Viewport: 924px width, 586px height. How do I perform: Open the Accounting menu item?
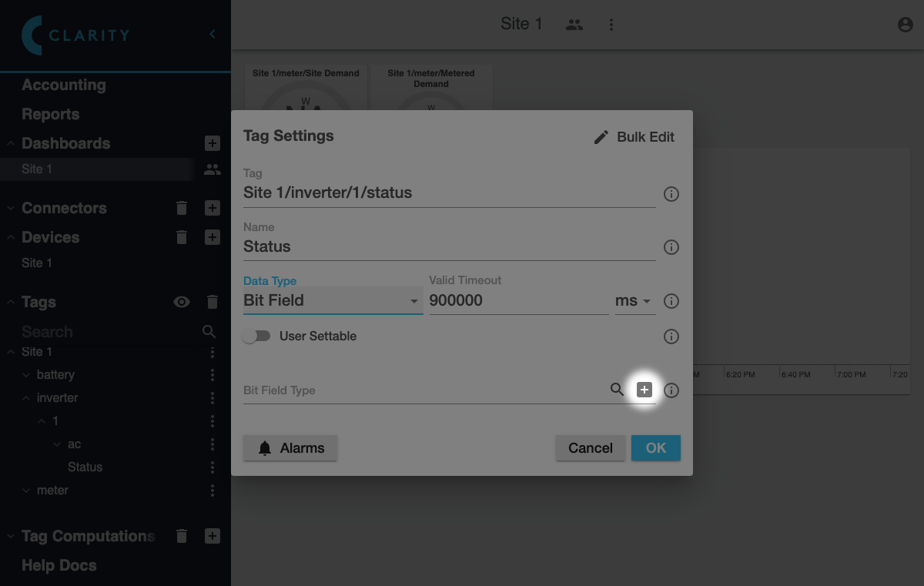(64, 85)
